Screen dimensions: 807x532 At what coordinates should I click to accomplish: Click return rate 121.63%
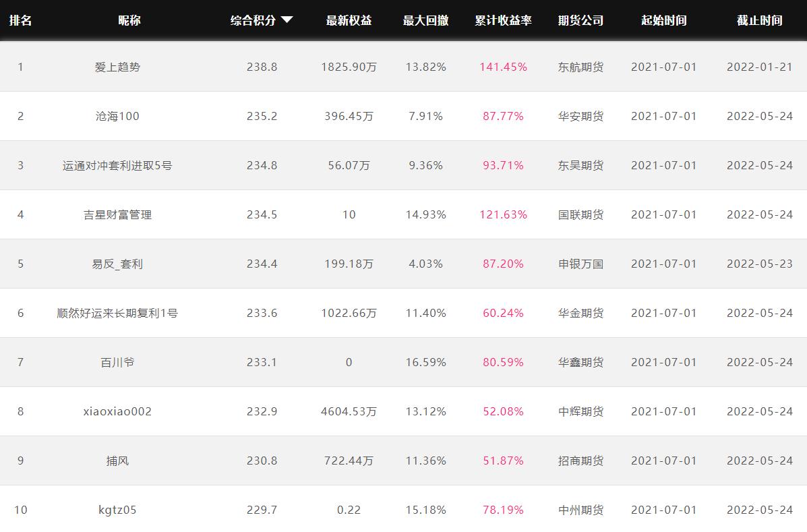504,214
